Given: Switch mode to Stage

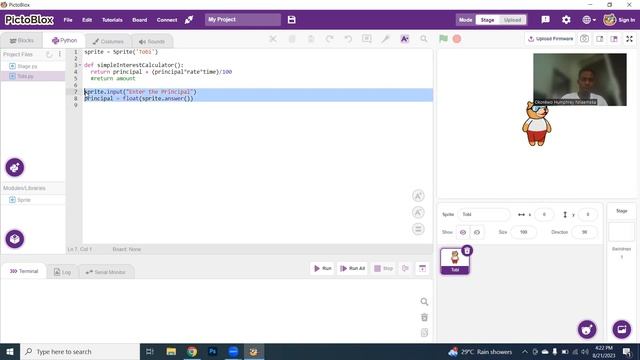Looking at the screenshot, I should (x=487, y=20).
